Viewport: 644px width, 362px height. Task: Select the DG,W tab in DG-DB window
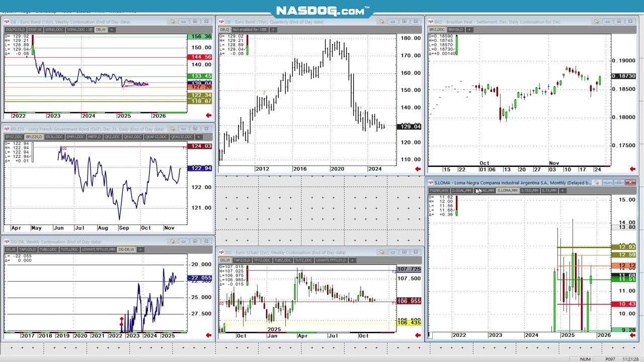[x=10, y=249]
